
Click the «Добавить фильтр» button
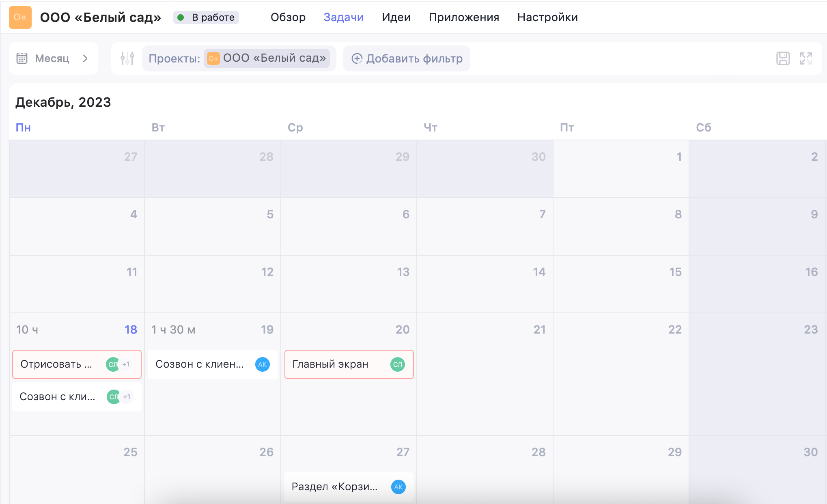(406, 58)
